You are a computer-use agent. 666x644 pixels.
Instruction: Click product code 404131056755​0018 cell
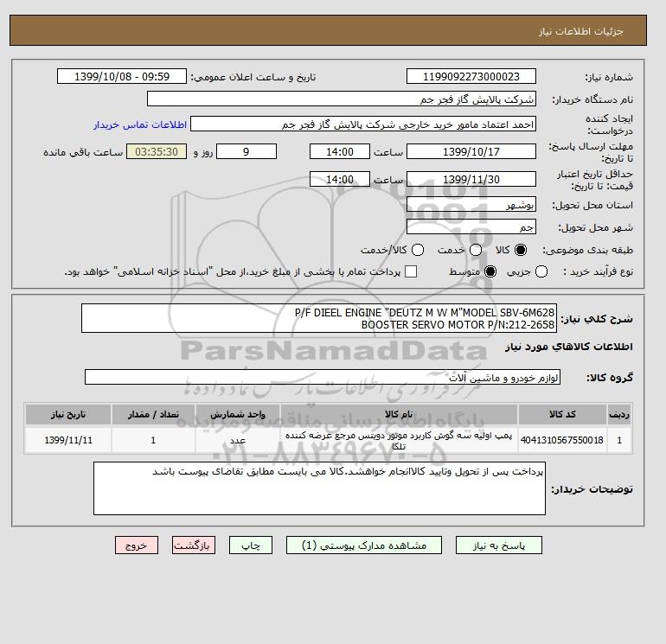562,440
